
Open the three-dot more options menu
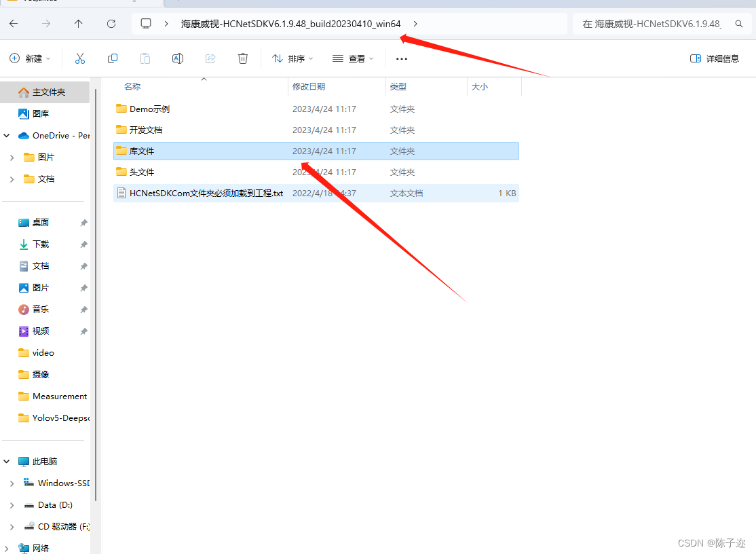click(402, 58)
